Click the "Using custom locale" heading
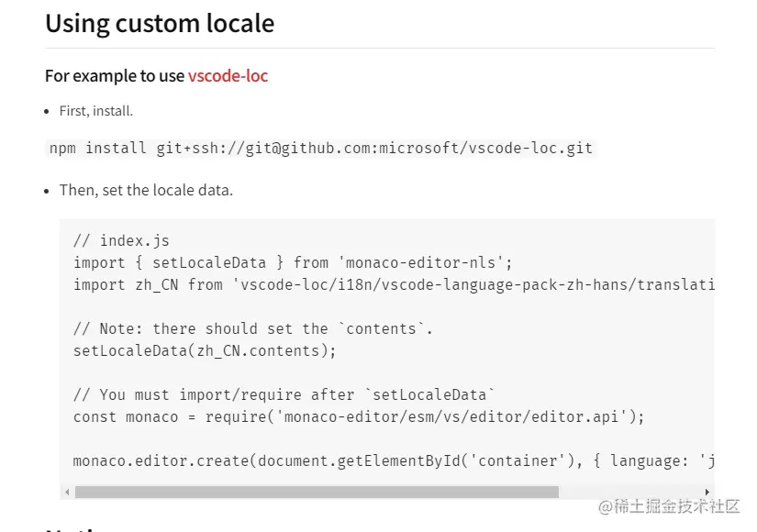The height and width of the screenshot is (532, 757). pyautogui.click(x=160, y=24)
